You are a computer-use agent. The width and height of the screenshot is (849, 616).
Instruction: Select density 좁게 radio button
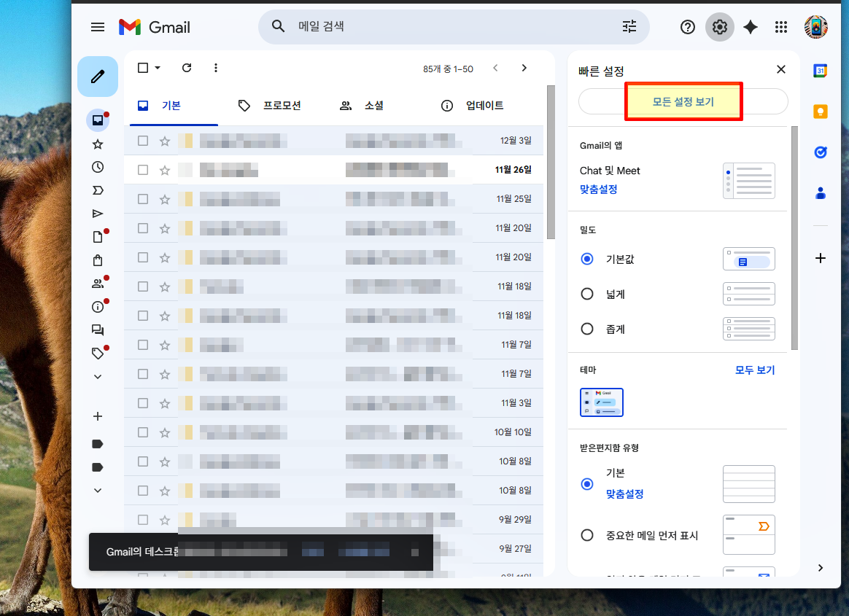pyautogui.click(x=587, y=329)
